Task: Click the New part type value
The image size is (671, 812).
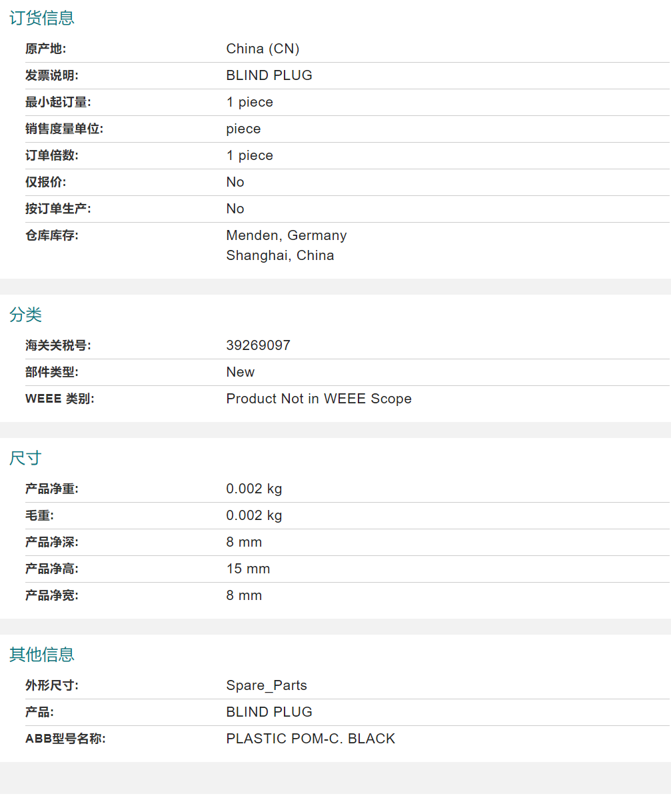Action: click(x=240, y=372)
